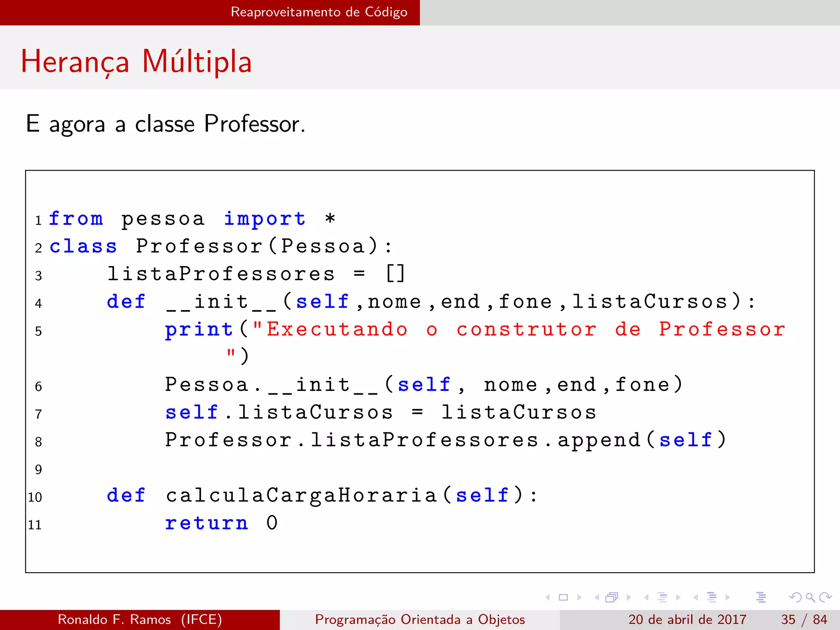Go to the next frame arrow
This screenshot has height=630, width=840.
point(629,597)
